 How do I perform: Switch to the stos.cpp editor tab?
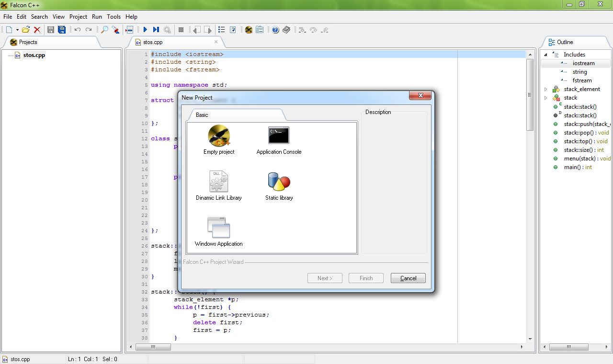[x=176, y=42]
